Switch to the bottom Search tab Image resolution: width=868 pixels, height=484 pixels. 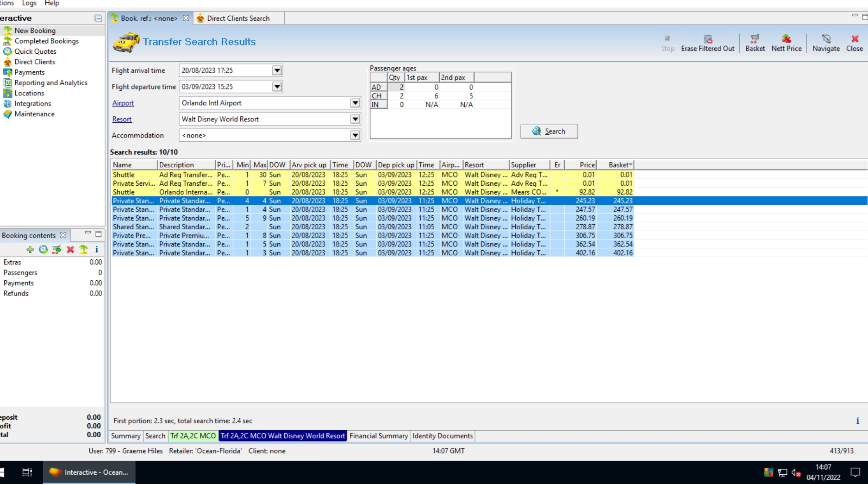pyautogui.click(x=155, y=436)
